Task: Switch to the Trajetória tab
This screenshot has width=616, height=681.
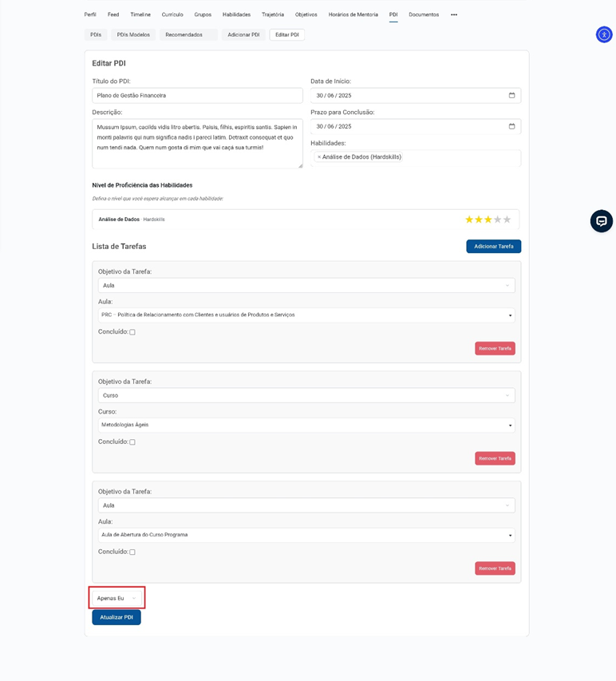Action: (x=273, y=14)
